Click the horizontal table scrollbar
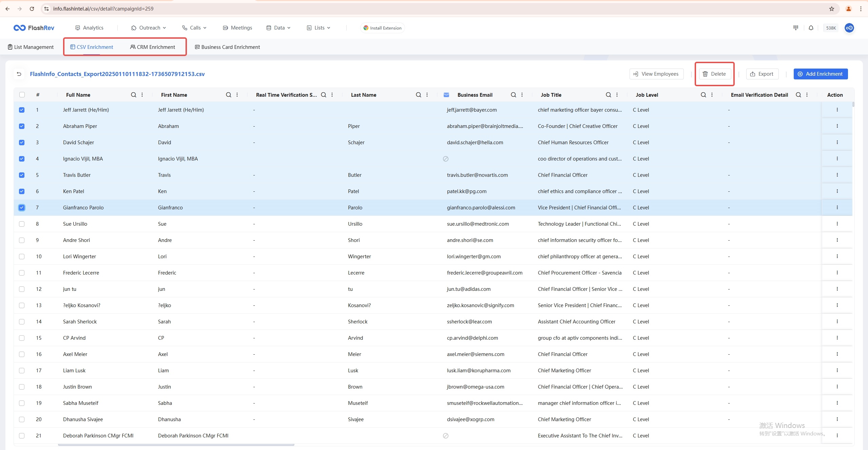868x450 pixels. 176,445
